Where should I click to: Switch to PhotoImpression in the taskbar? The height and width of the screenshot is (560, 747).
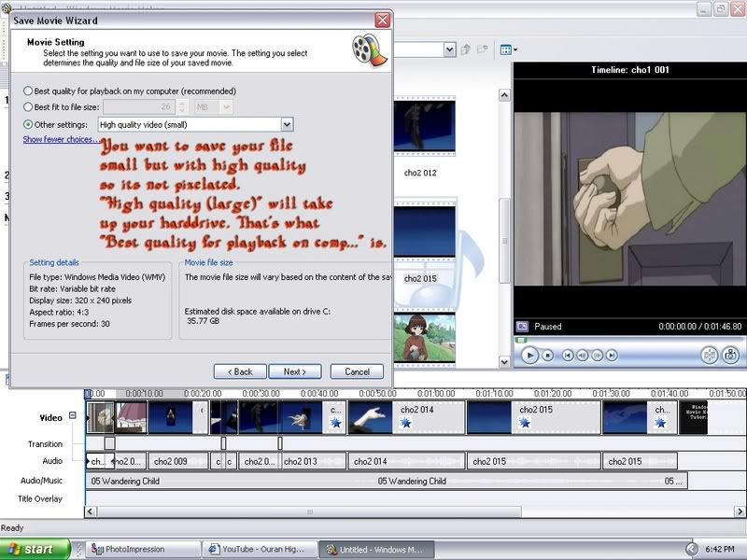click(x=142, y=549)
